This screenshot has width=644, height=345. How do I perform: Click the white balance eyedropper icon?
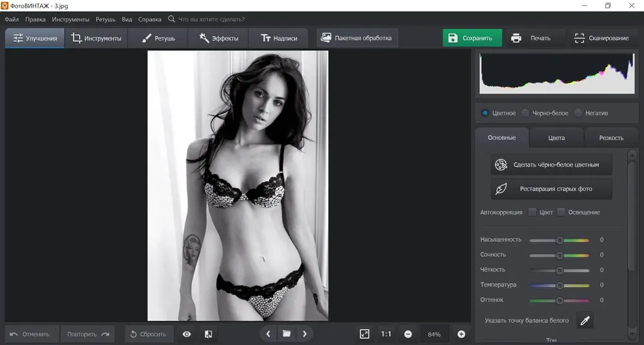[585, 321]
